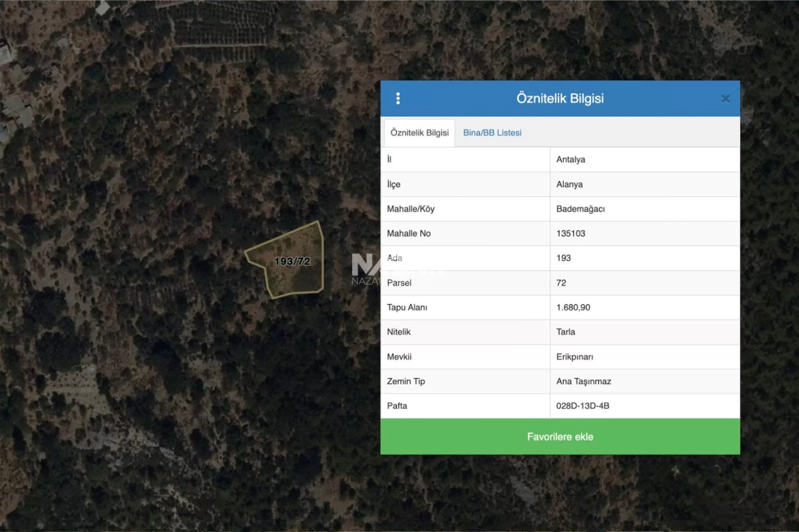
Task: Select the Pafta code 028D-13D-4B
Action: click(x=582, y=406)
